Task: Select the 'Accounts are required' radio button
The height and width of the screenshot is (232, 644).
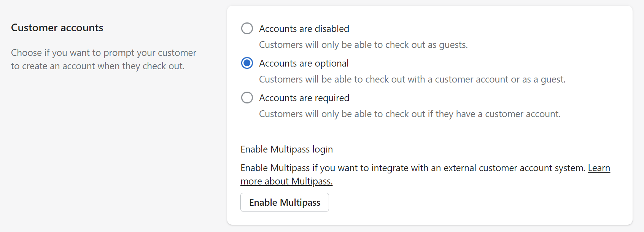Action: (247, 98)
